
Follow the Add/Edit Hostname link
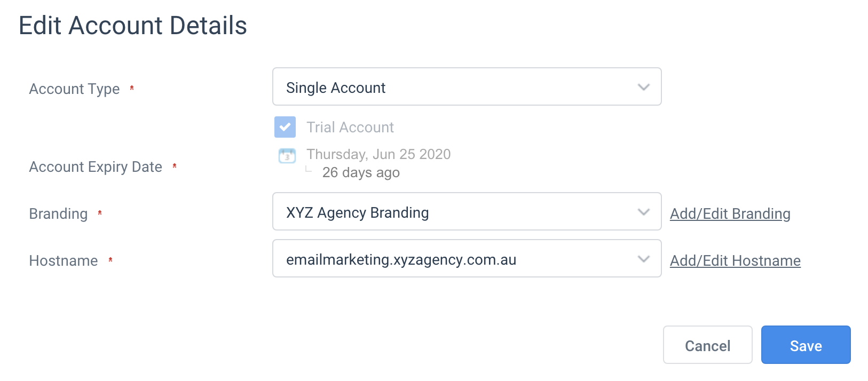click(x=735, y=260)
